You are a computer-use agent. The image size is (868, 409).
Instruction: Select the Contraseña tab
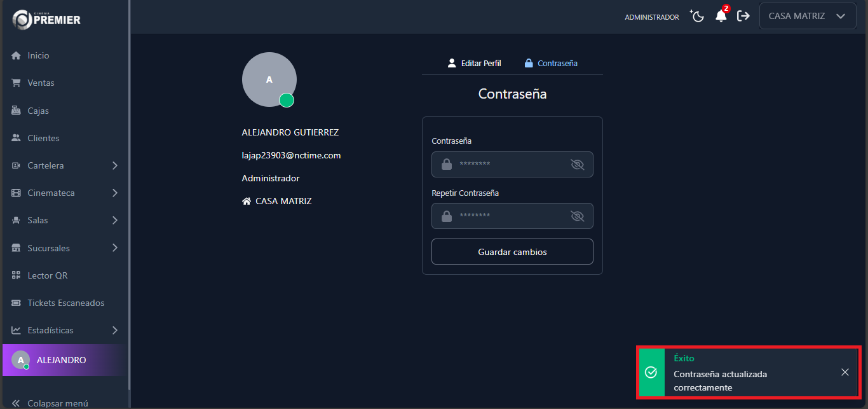coord(551,63)
